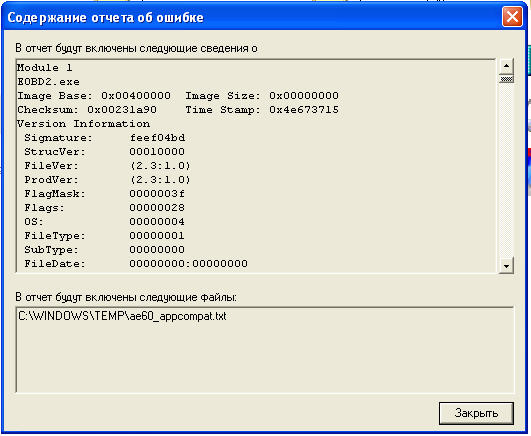The height and width of the screenshot is (436, 531).
Task: Close the error report dialog with the X
Action: click(x=512, y=16)
